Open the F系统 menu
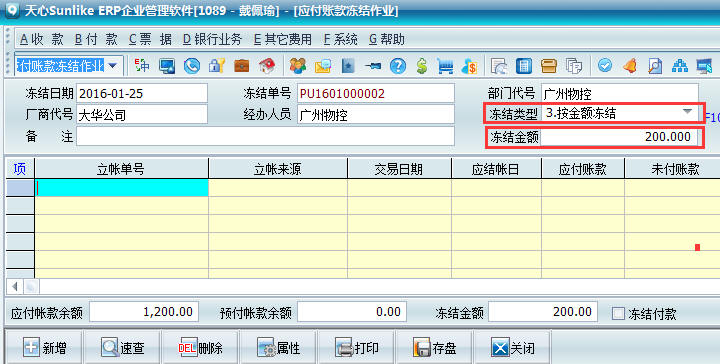Viewport: 720px width, 364px height. tap(340, 39)
